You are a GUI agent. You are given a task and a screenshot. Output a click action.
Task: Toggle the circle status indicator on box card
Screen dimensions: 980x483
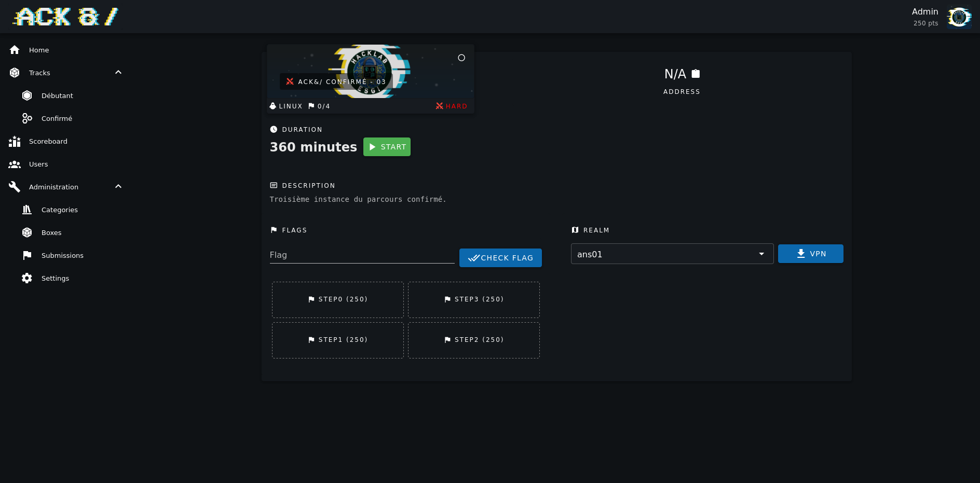point(461,58)
